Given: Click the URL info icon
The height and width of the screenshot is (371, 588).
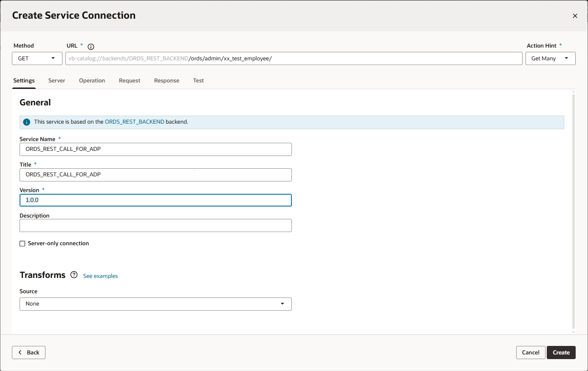Looking at the screenshot, I should coord(91,47).
